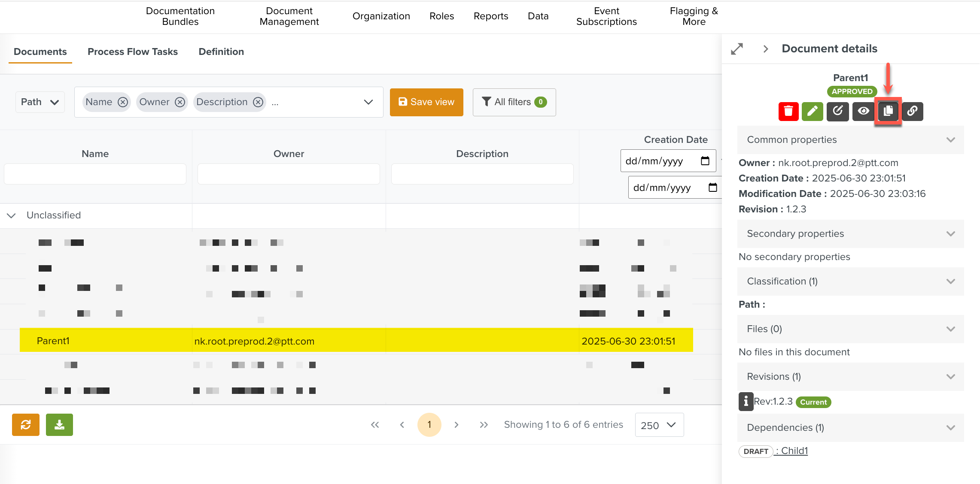Expand the details panel to fullscreen

point(737,49)
